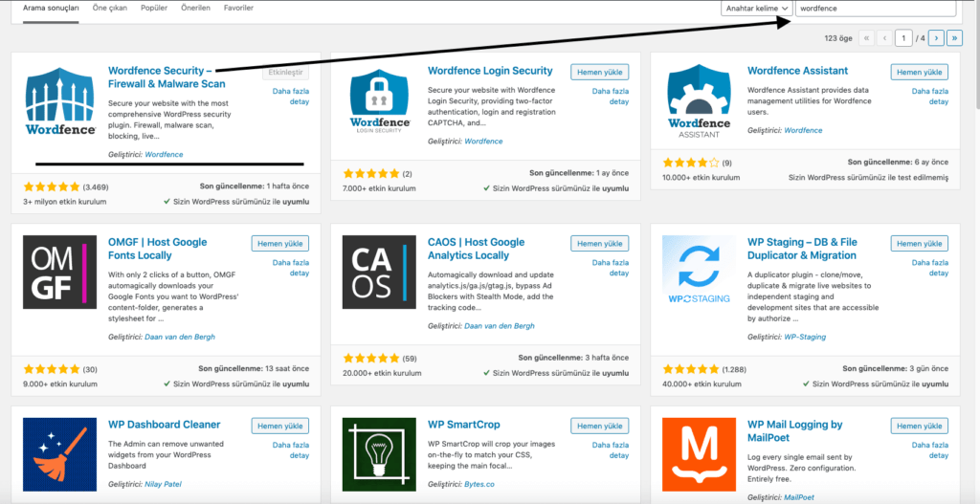Go to next results page arrow
This screenshot has height=504, width=980.
[x=936, y=38]
